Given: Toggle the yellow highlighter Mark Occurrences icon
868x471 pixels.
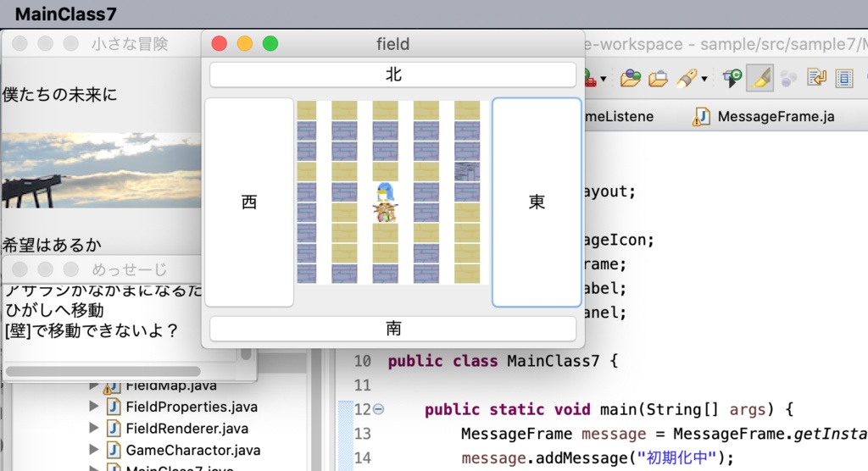Looking at the screenshot, I should pyautogui.click(x=760, y=78).
